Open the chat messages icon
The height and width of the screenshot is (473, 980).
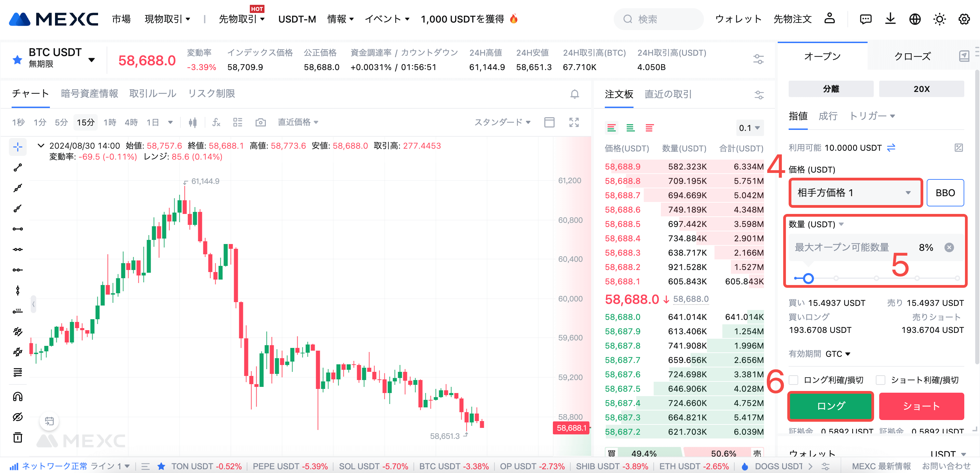pos(866,19)
